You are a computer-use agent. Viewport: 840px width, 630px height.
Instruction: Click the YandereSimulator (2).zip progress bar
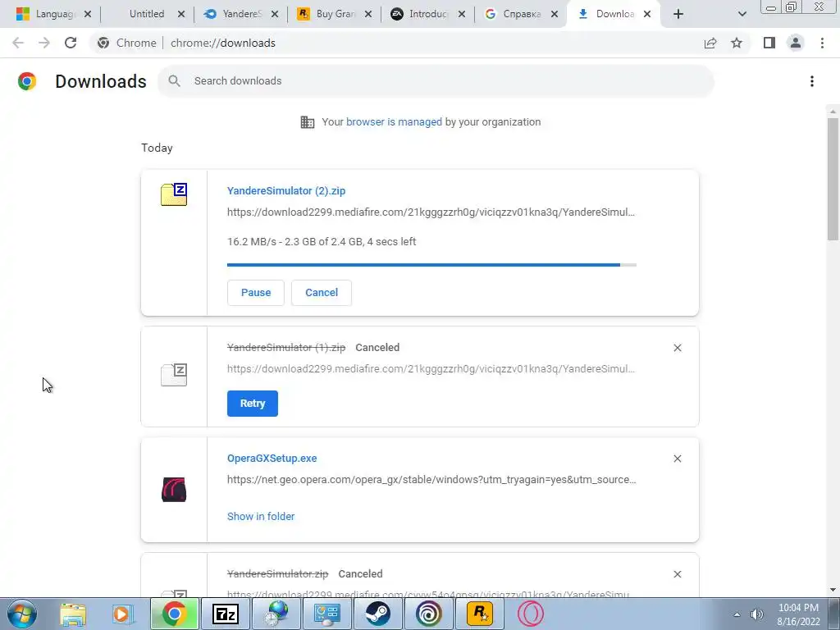(431, 265)
